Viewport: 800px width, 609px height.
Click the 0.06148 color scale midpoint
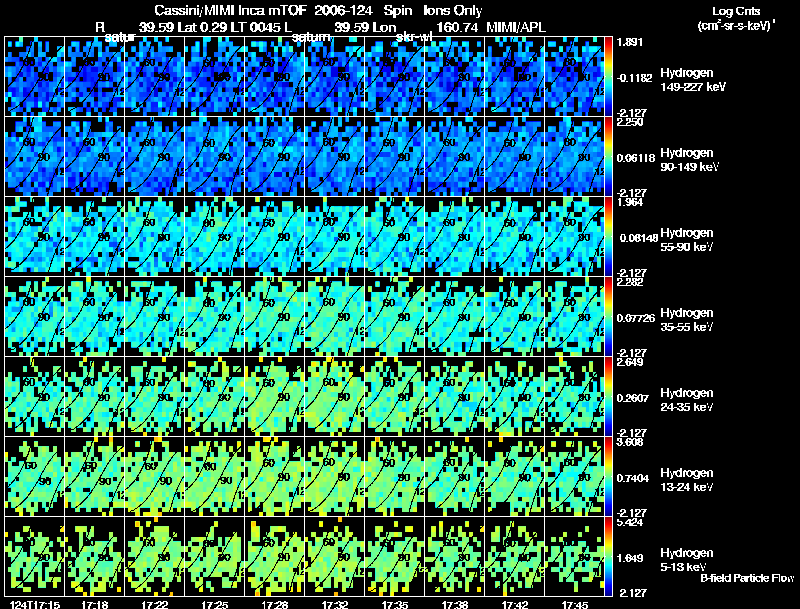[x=639, y=238]
